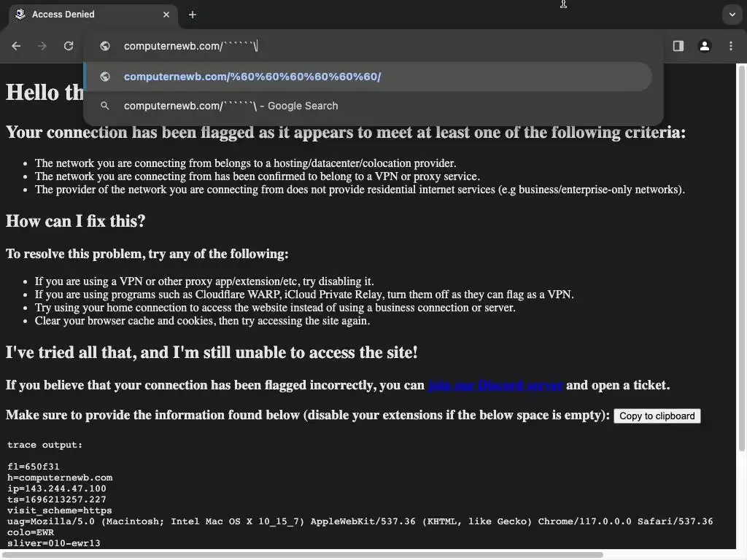Click the 'Clear your browser cache' bullet
Screen dimensions: 747x560
click(203, 321)
